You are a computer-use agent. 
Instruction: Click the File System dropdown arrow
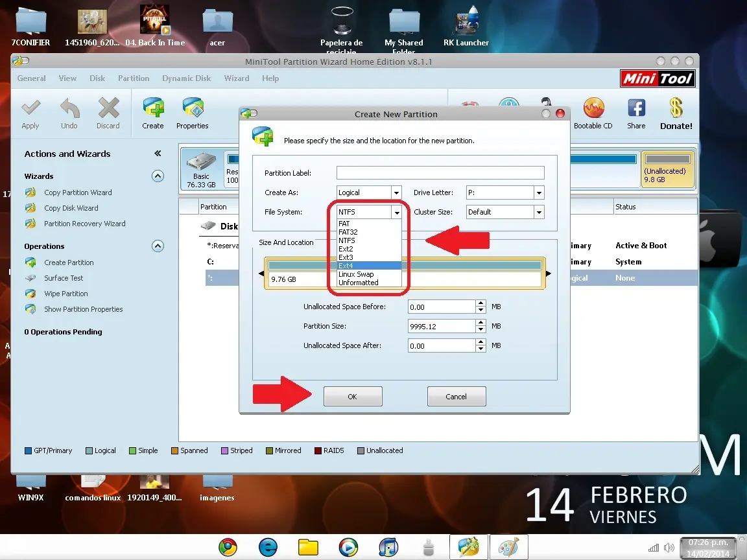[396, 213]
